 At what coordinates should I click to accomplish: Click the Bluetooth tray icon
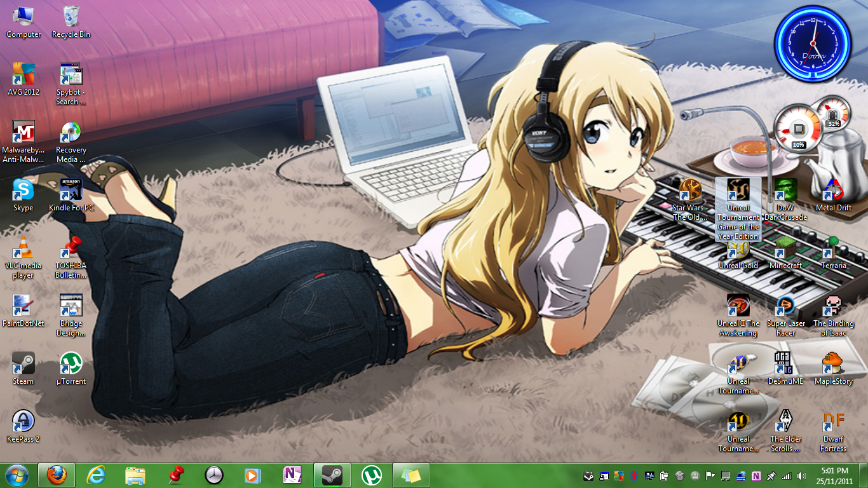(x=634, y=476)
